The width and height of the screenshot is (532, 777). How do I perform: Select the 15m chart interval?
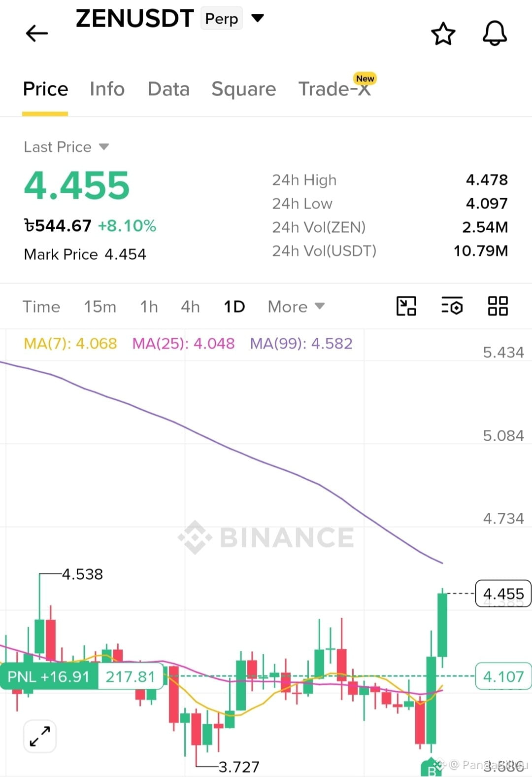(x=100, y=307)
